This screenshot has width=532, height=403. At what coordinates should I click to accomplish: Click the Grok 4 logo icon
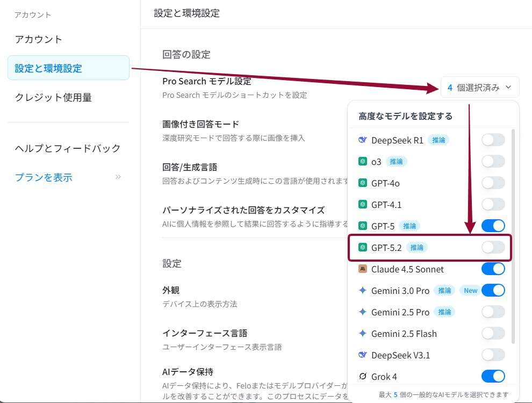coord(363,377)
